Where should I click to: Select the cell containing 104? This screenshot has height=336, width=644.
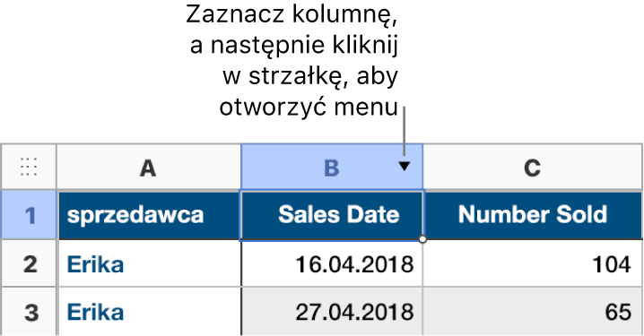533,263
